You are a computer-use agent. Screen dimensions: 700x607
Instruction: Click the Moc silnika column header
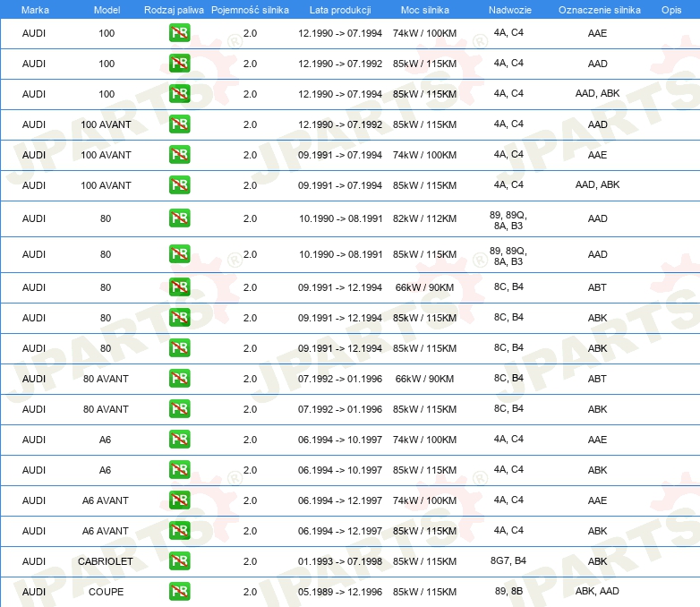point(424,10)
